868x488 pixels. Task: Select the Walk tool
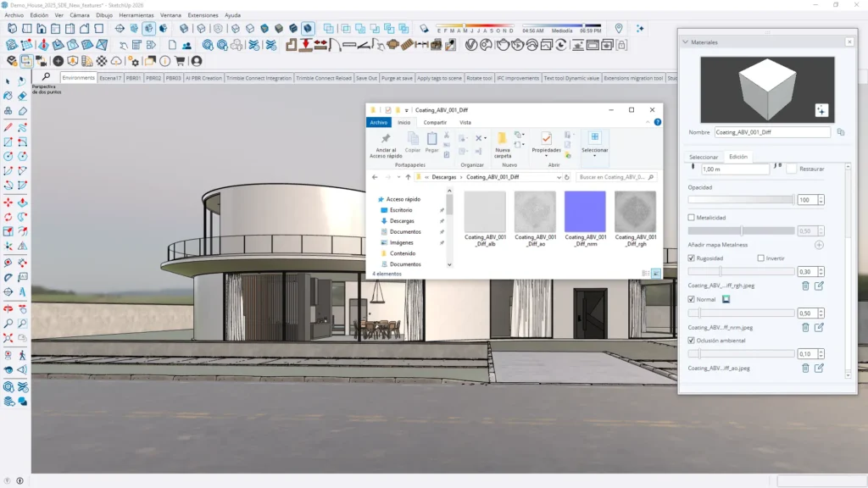pos(22,355)
